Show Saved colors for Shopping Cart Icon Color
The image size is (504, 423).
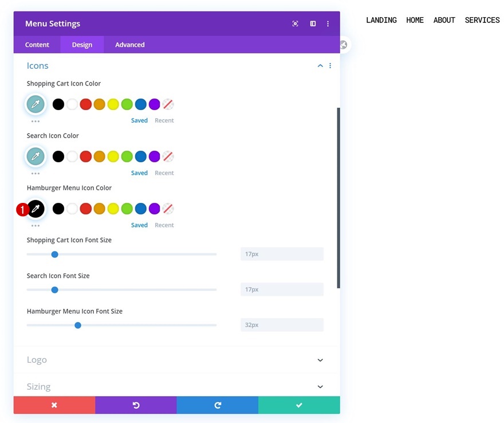coord(139,120)
